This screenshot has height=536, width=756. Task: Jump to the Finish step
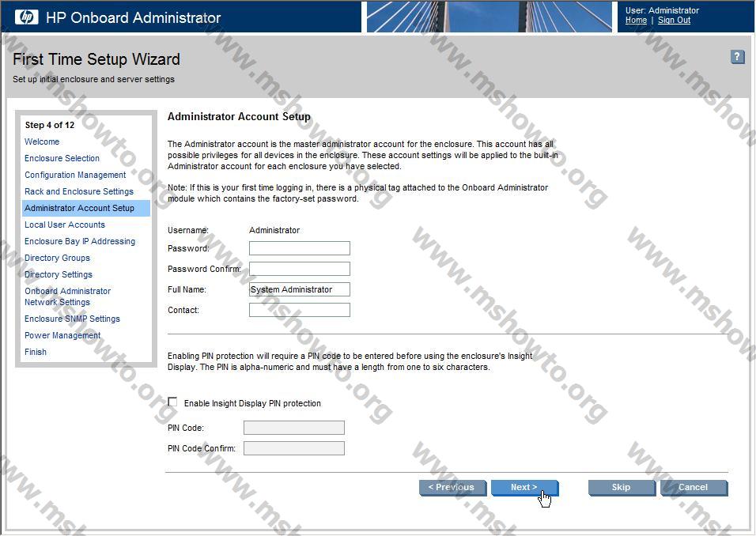(x=36, y=352)
